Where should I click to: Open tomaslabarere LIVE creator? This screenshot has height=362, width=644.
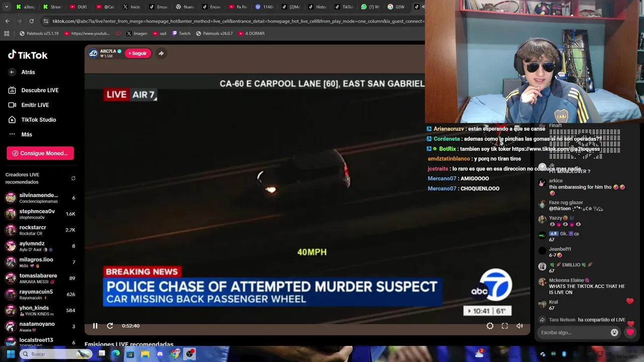pyautogui.click(x=40, y=279)
